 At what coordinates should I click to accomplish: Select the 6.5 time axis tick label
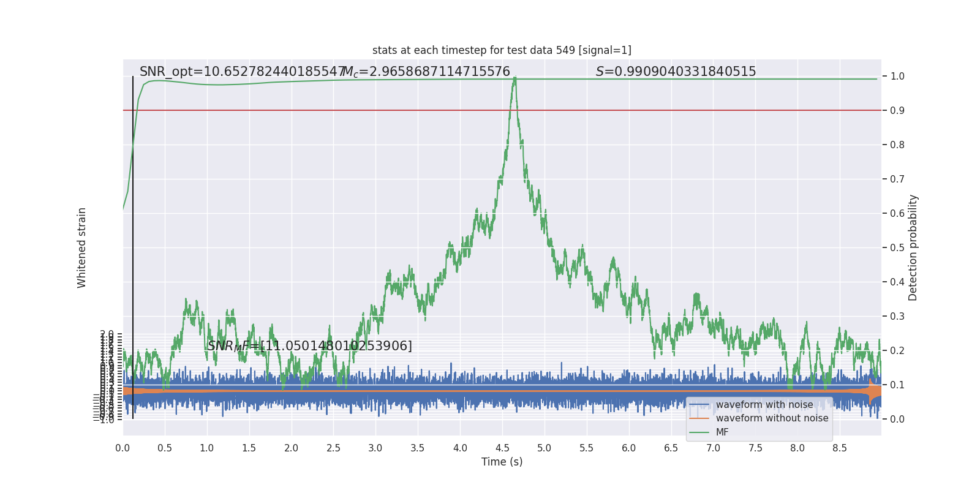pos(671,448)
